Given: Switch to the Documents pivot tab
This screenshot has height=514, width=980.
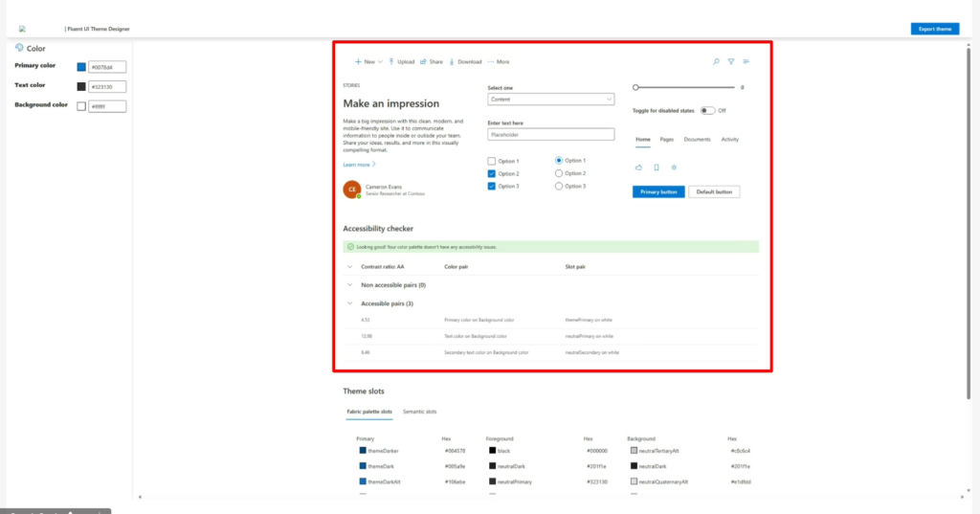Looking at the screenshot, I should click(697, 140).
